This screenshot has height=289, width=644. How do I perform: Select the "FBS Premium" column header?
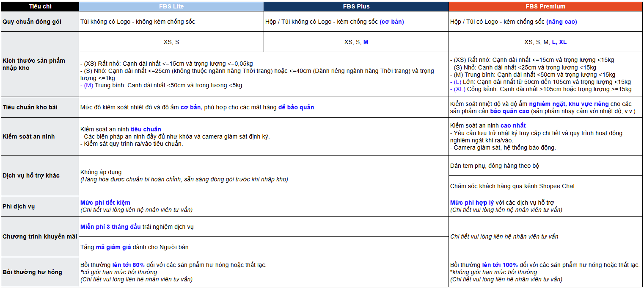(x=545, y=6)
